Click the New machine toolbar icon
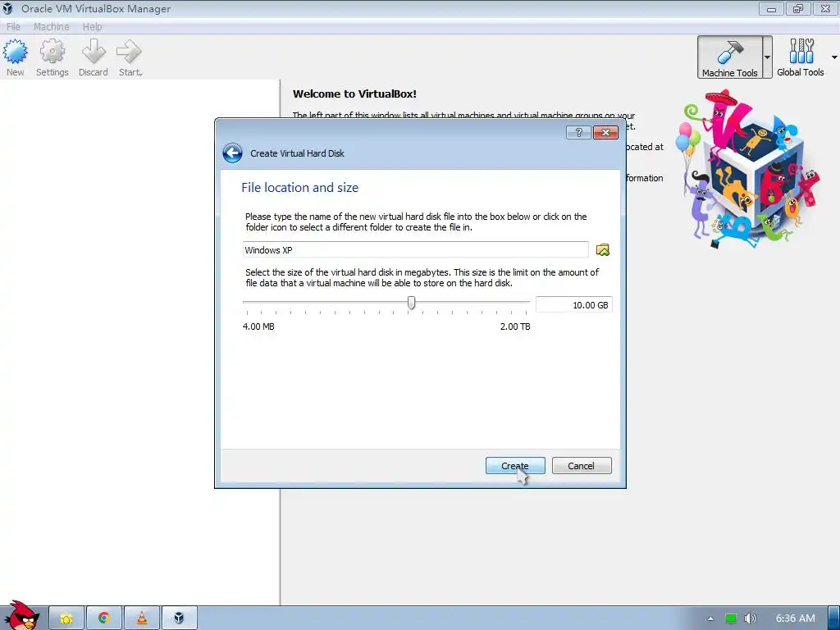This screenshot has width=840, height=630. pos(15,57)
